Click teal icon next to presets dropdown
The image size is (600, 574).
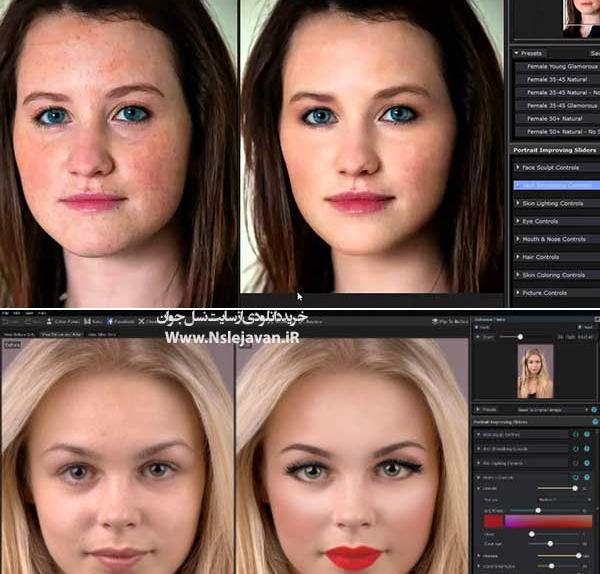coord(594,410)
